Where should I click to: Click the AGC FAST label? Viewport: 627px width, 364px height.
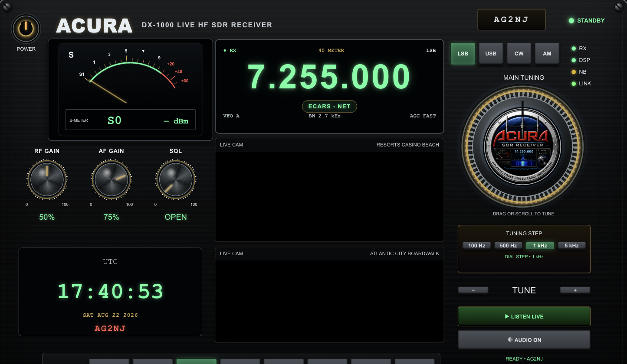click(423, 116)
